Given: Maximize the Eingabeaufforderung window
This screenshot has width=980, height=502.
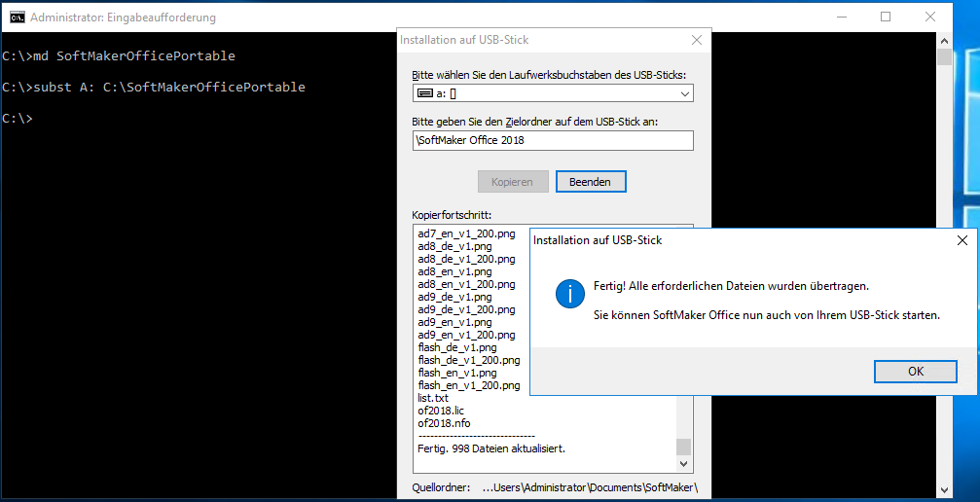Looking at the screenshot, I should pyautogui.click(x=886, y=17).
